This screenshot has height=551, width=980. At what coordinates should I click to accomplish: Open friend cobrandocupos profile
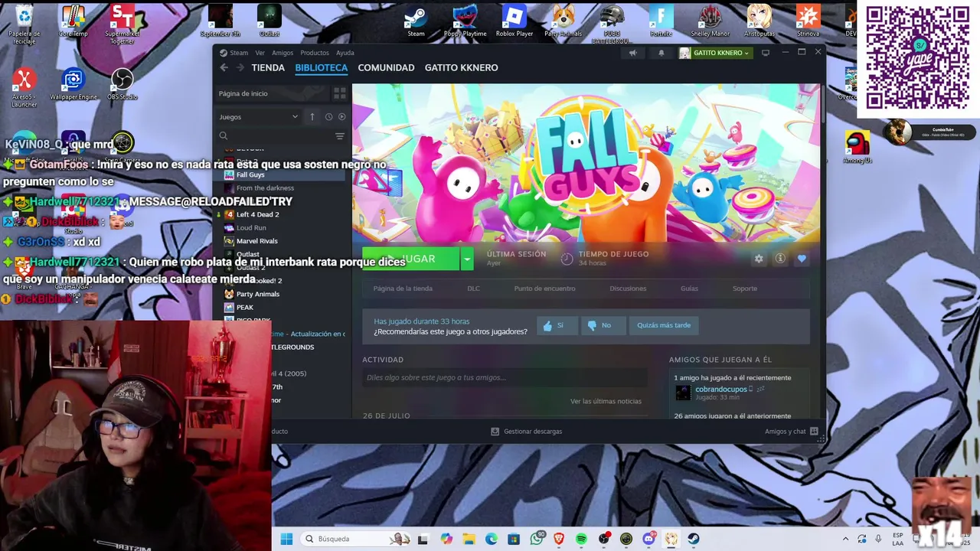coord(720,390)
